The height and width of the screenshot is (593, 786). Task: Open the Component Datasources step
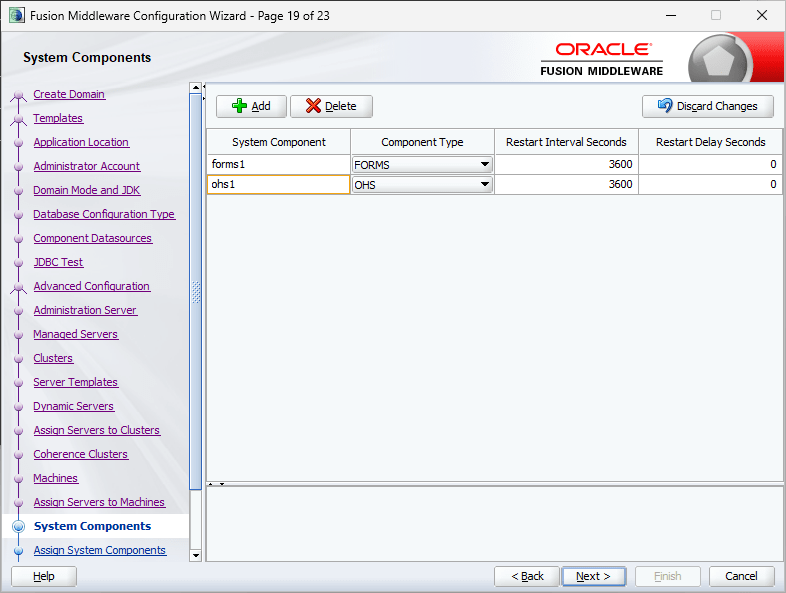93,239
